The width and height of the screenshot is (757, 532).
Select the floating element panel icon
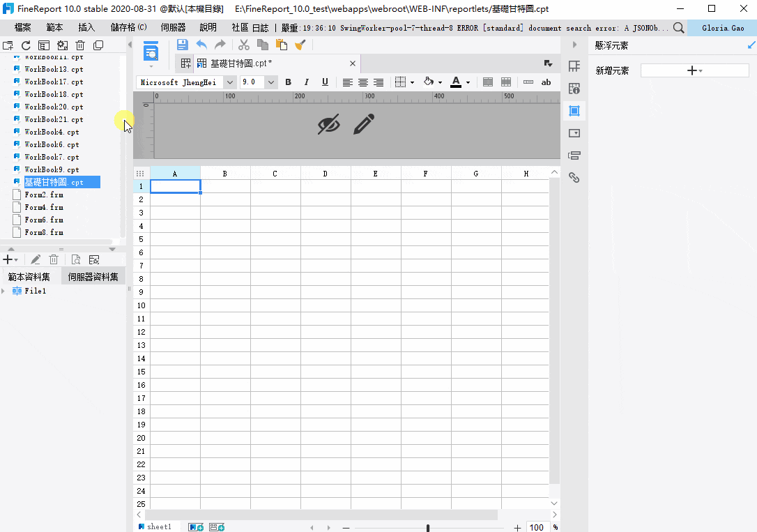click(574, 111)
